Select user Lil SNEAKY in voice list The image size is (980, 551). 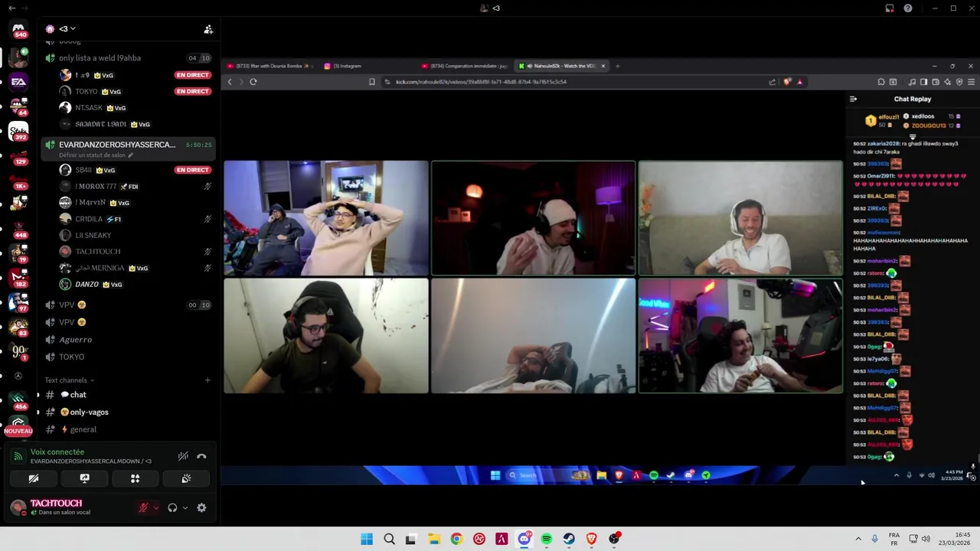[135, 235]
